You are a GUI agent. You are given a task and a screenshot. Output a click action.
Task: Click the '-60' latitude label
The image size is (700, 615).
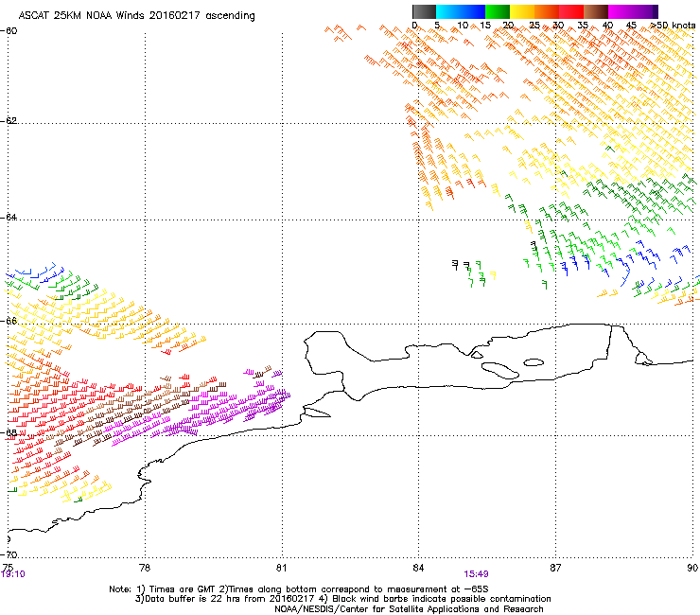click(x=9, y=31)
